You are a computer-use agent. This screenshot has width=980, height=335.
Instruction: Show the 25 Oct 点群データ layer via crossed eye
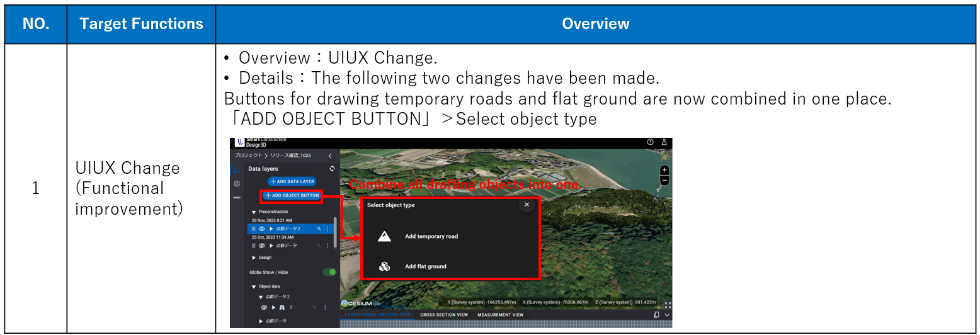click(262, 246)
